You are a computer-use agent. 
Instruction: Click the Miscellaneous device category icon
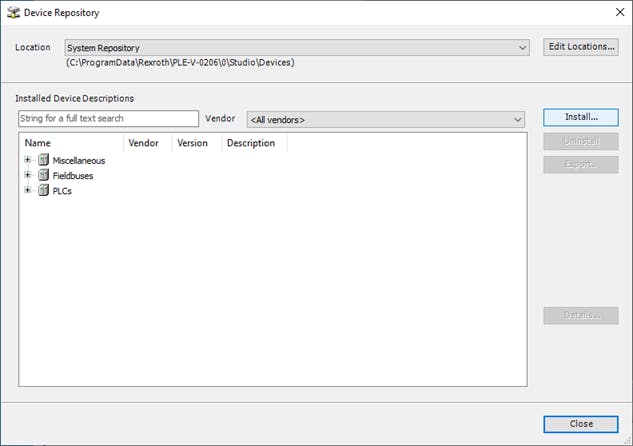coord(43,160)
